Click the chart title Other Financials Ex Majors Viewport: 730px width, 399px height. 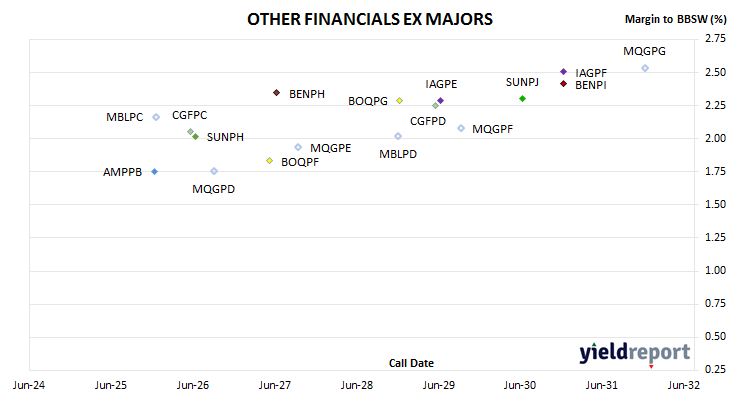(370, 19)
